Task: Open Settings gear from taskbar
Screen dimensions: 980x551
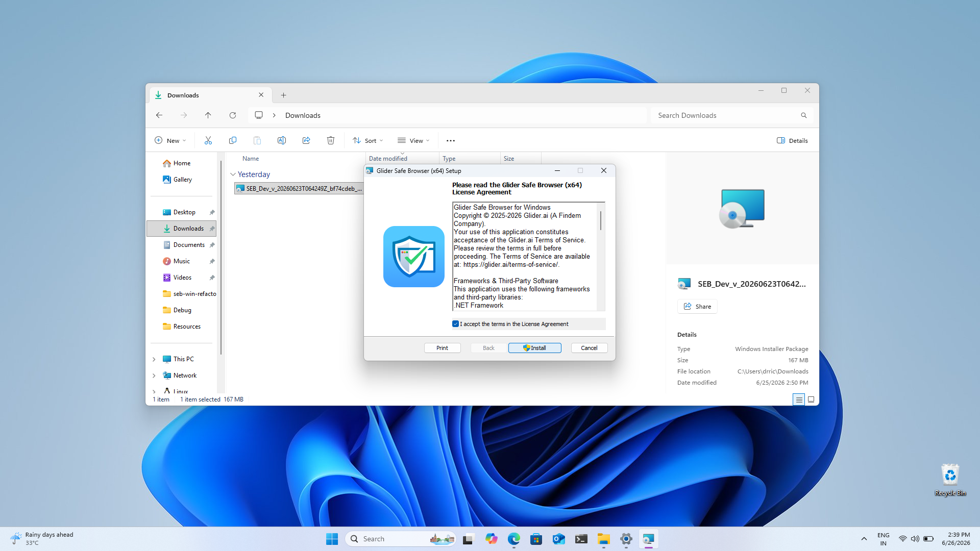Action: tap(626, 539)
